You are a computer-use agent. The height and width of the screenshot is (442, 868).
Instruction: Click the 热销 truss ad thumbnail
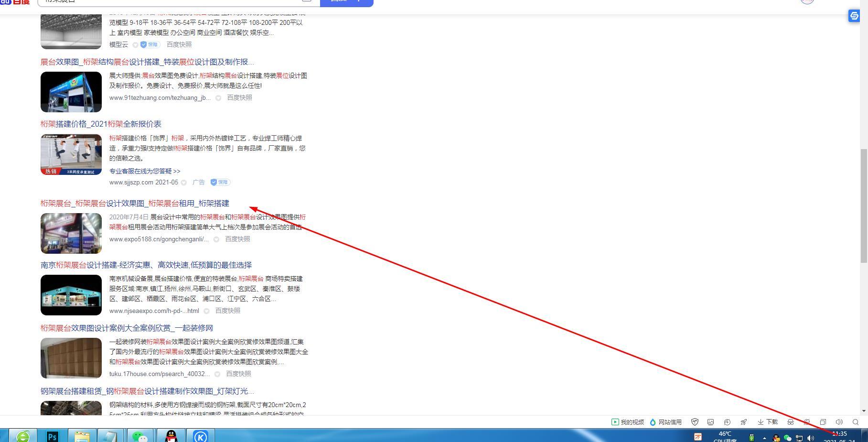[71, 154]
